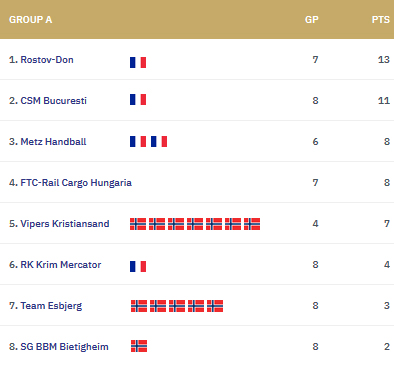Click the fifth Norwegian flag in Team Esbjerg row
The image size is (394, 365).
[215, 306]
